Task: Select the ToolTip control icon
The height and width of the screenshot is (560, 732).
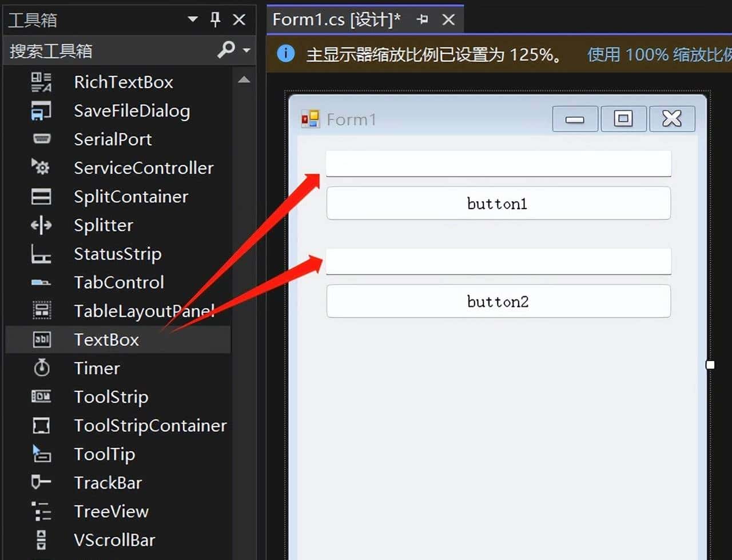Action: point(41,454)
